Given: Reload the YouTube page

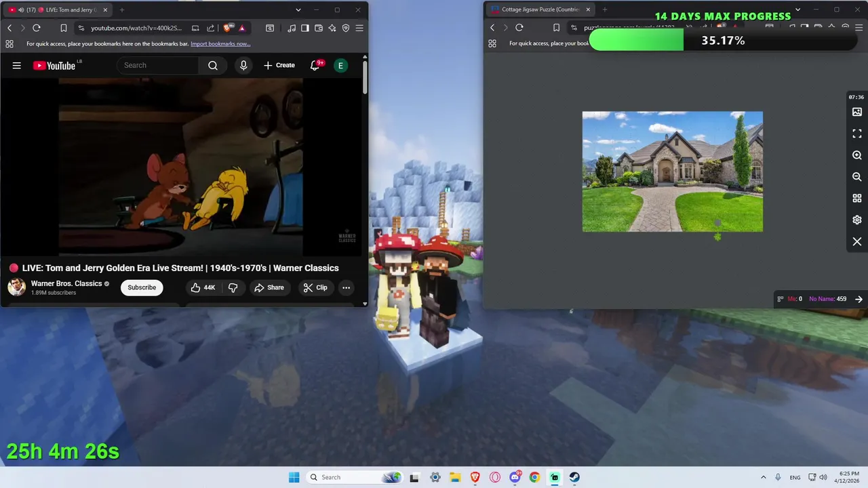Looking at the screenshot, I should [37, 28].
